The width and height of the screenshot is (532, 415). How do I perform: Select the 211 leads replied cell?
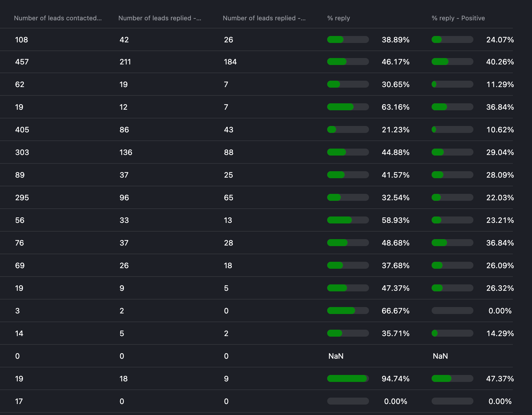click(125, 62)
